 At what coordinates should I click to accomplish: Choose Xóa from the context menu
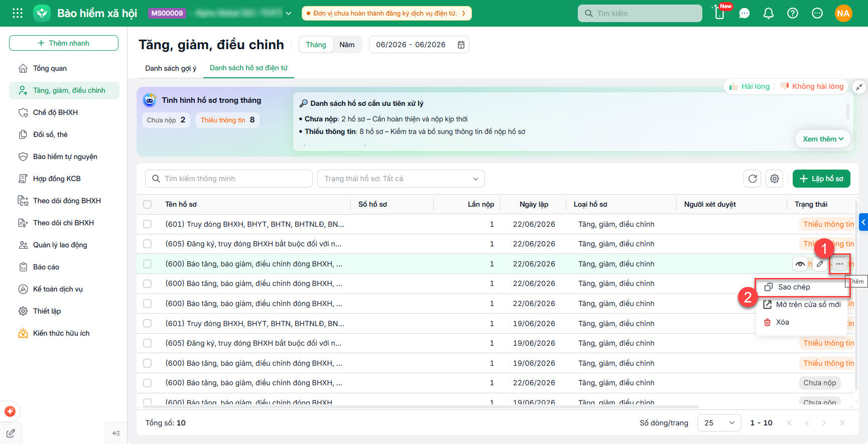click(802, 322)
